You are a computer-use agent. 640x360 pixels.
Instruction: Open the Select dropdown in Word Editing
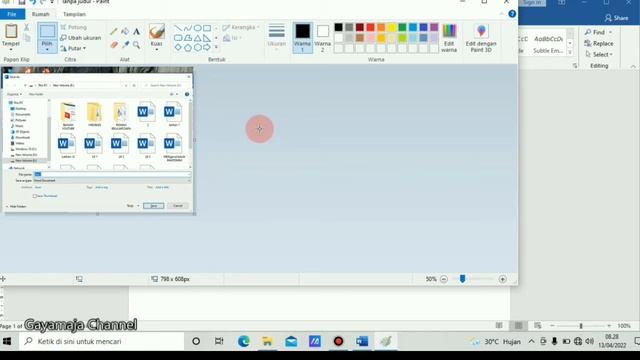point(598,54)
